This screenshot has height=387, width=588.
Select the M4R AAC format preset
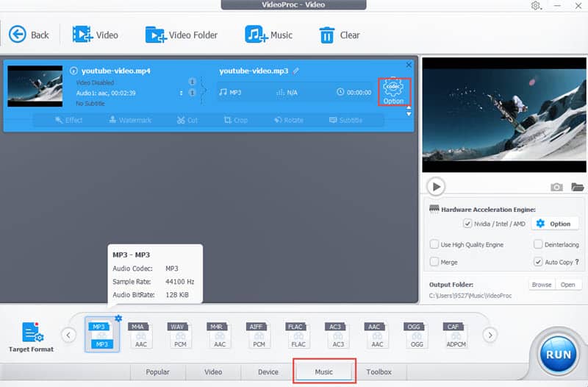[x=220, y=335]
